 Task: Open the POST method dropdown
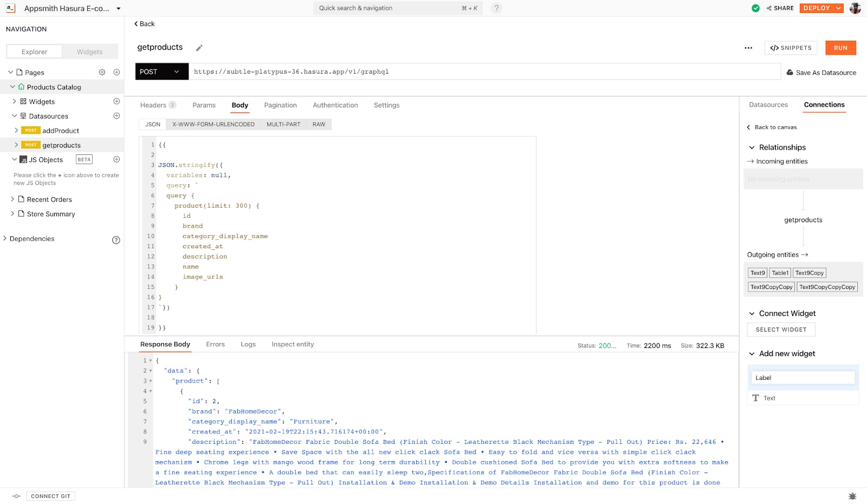point(161,72)
